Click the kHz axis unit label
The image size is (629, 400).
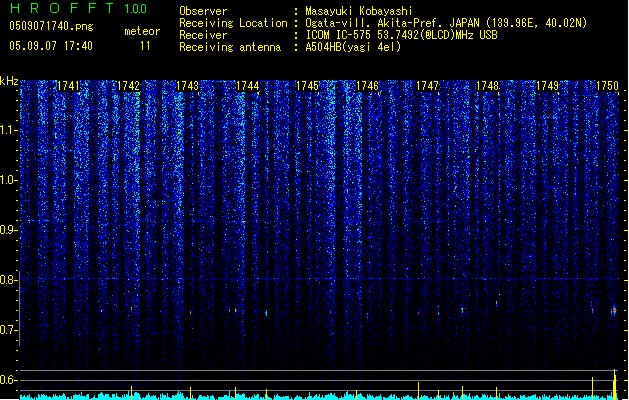point(9,81)
